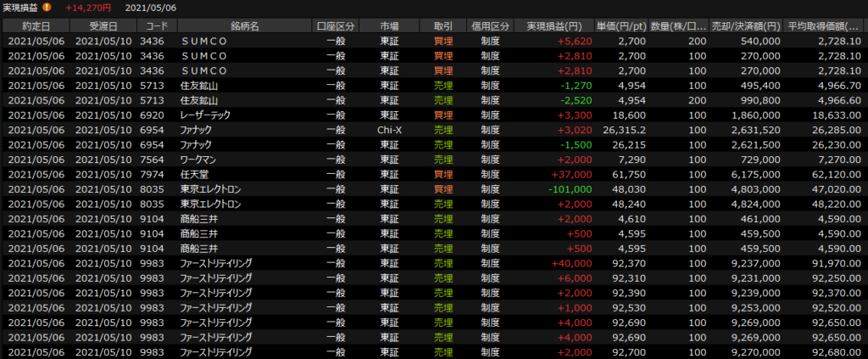The height and width of the screenshot is (359, 868).
Task: Sort by 実現損益(円) column header
Action: (x=553, y=25)
